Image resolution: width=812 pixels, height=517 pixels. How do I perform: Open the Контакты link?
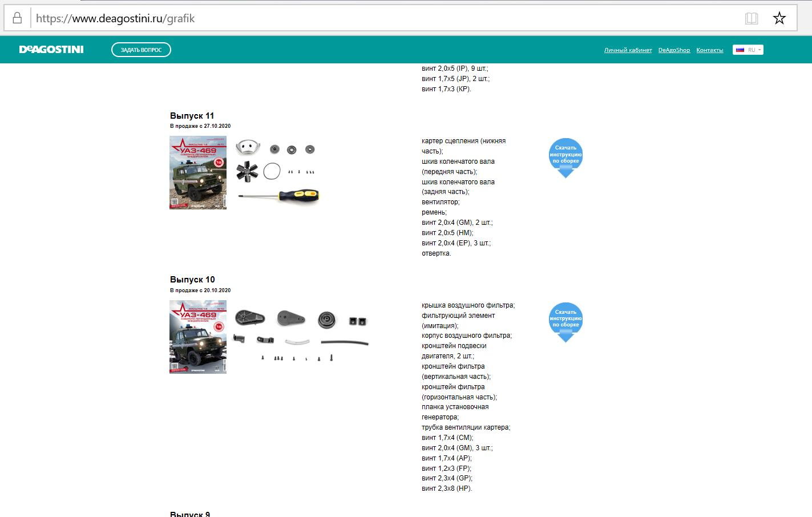[710, 50]
